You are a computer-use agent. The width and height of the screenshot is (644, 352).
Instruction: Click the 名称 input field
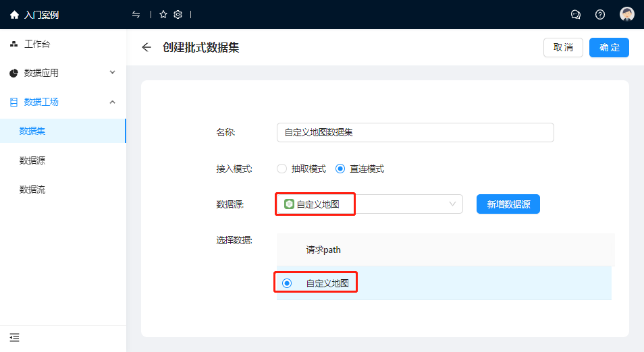(415, 132)
